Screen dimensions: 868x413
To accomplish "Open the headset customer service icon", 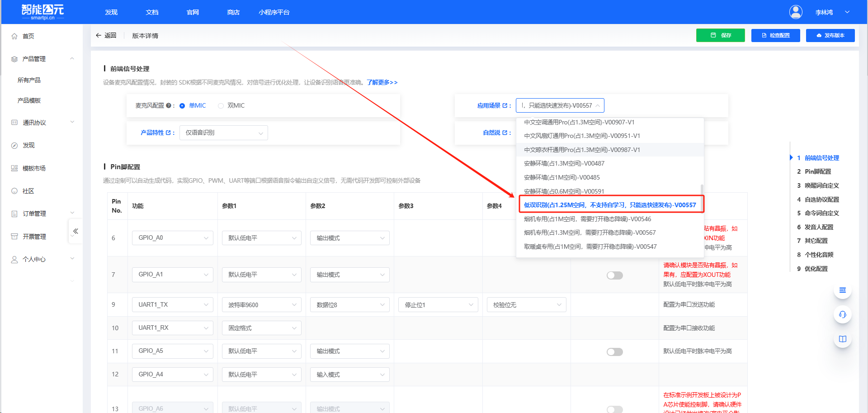I will click(x=842, y=314).
